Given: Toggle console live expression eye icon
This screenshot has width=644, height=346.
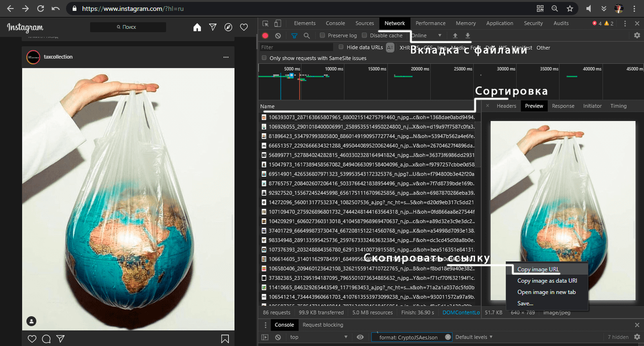Looking at the screenshot, I should [x=360, y=337].
